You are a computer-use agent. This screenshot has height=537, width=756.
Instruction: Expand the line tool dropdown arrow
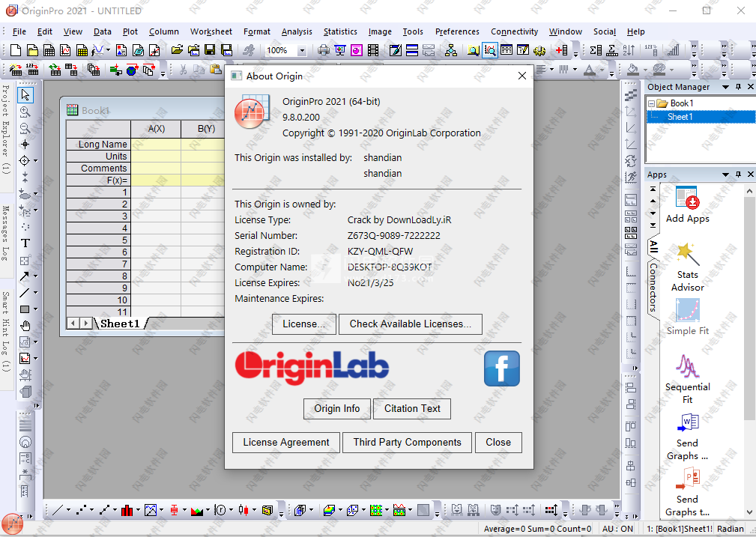point(36,293)
